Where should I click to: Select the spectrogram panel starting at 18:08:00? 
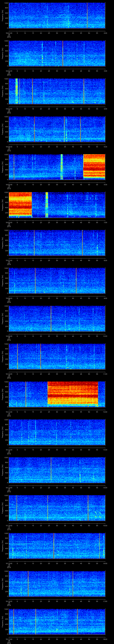[x=57, y=281]
